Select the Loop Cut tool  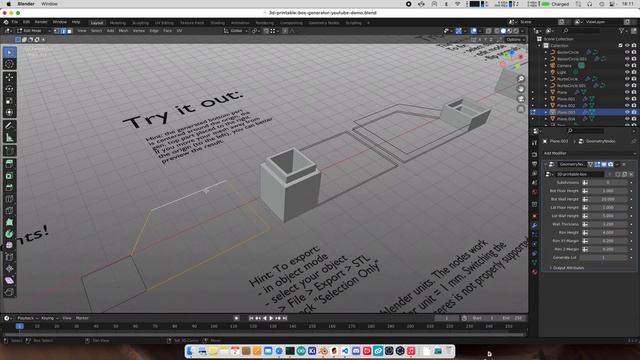[9, 199]
